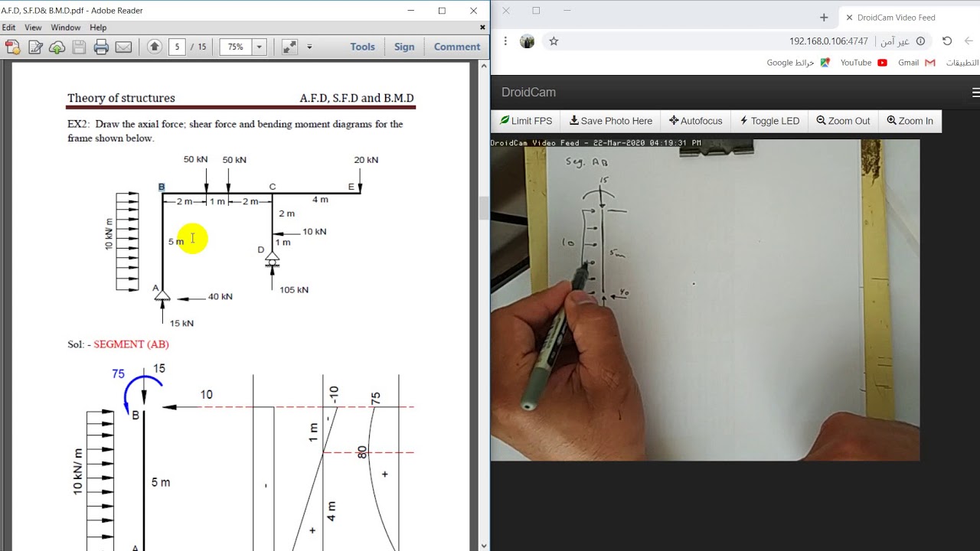The image size is (980, 551).
Task: Print the PDF with the printer icon
Action: tap(101, 47)
